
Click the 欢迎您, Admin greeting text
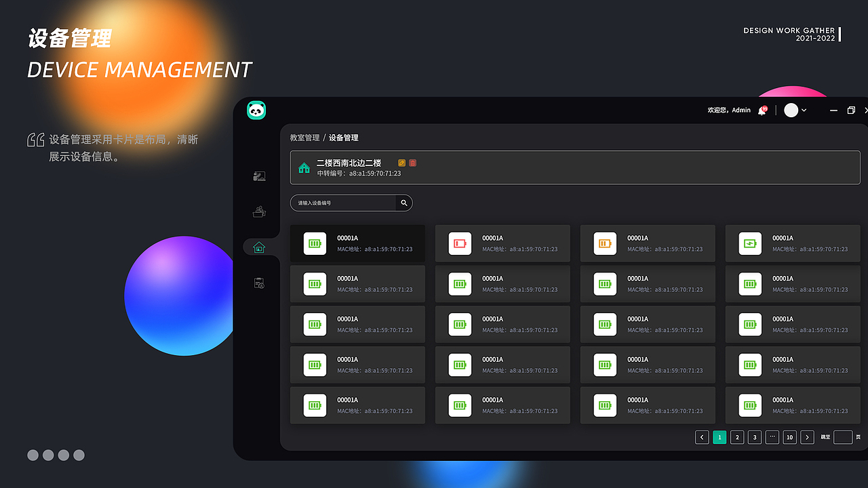(729, 110)
